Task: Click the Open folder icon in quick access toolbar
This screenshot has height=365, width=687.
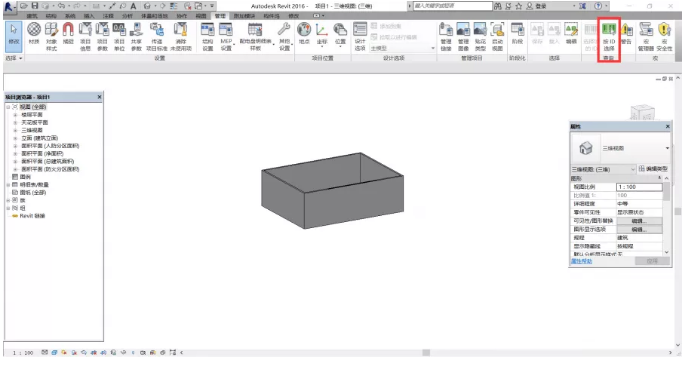Action: pos(24,6)
